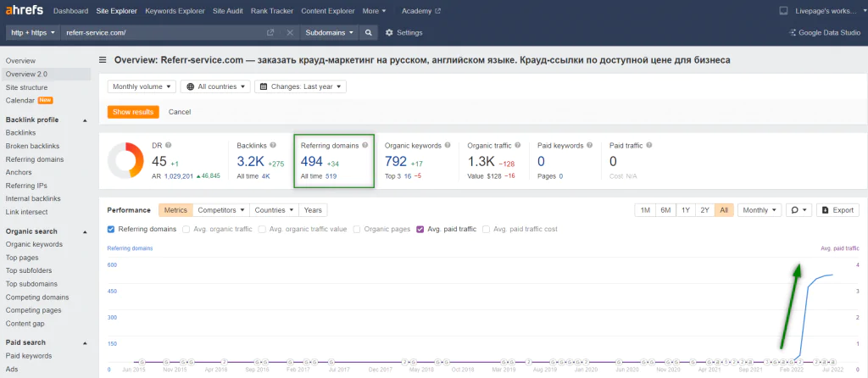
Task: Click the URL input field
Action: point(164,33)
